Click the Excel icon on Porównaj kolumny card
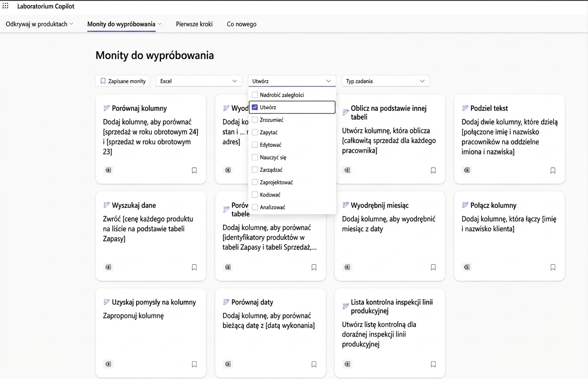Screen dimensions: 588x379 108,170
